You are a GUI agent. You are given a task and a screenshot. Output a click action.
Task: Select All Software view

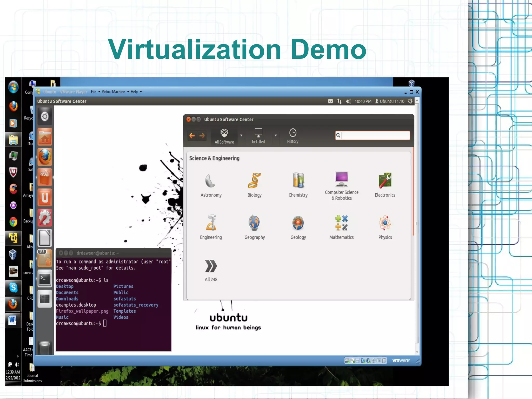click(224, 136)
